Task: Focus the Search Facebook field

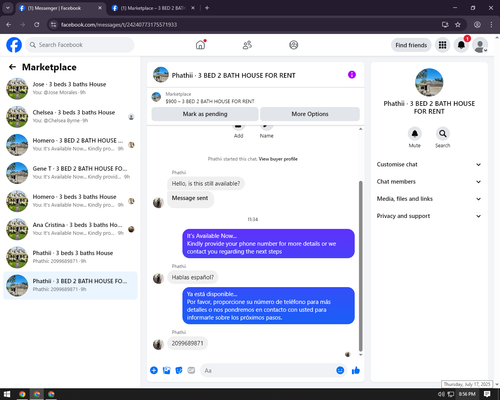Action: point(80,45)
